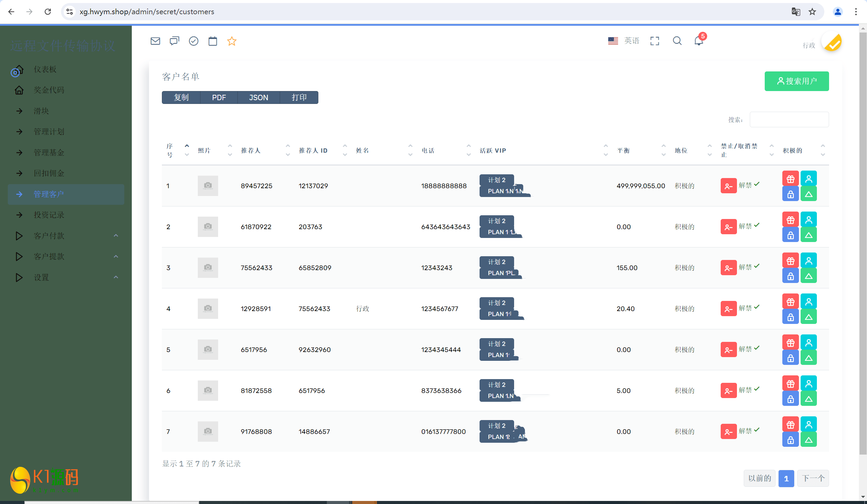The image size is (867, 504).
Task: Open 管理计划 in the sidebar
Action: point(66,131)
